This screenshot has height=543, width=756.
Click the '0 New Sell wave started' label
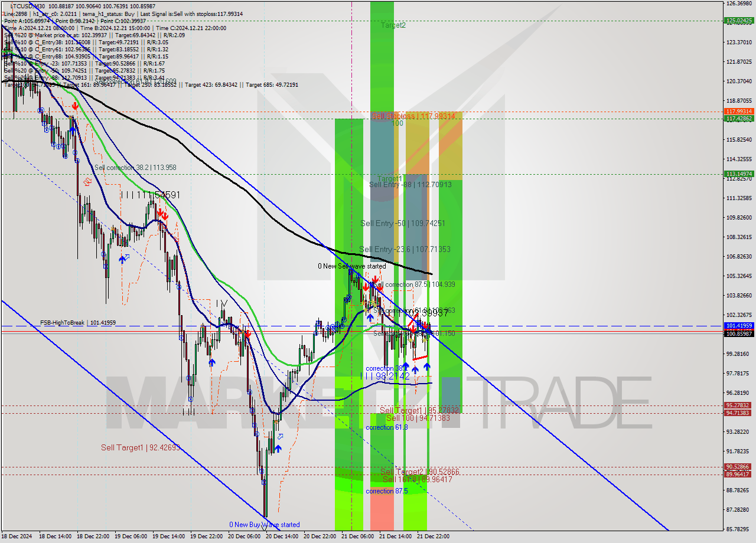tap(352, 266)
